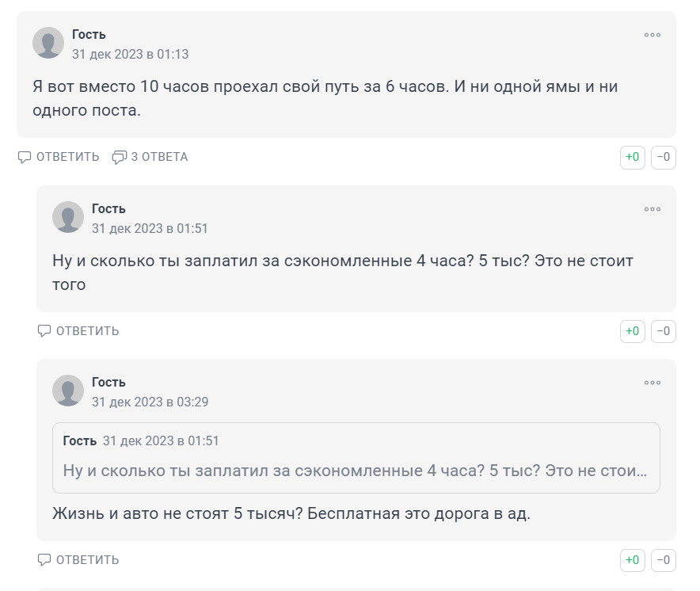This screenshot has width=700, height=591.
Task: Upvote the 01:13 comment with +0
Action: point(632,157)
